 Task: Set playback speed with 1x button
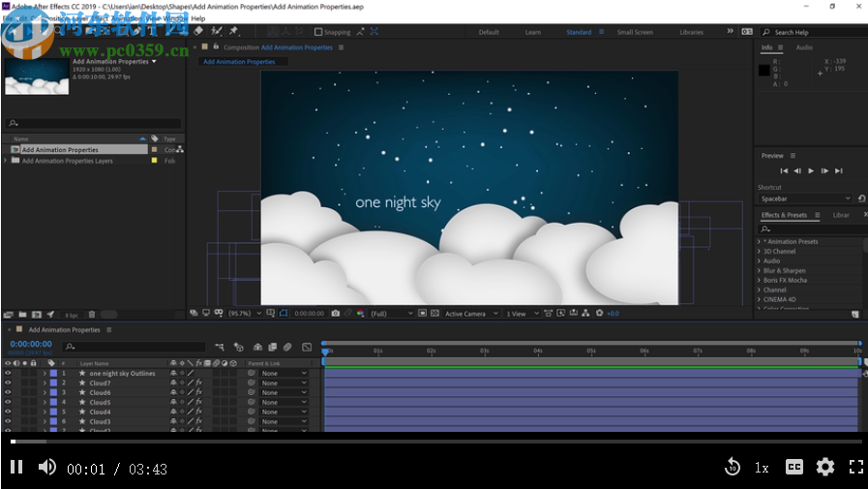click(762, 468)
